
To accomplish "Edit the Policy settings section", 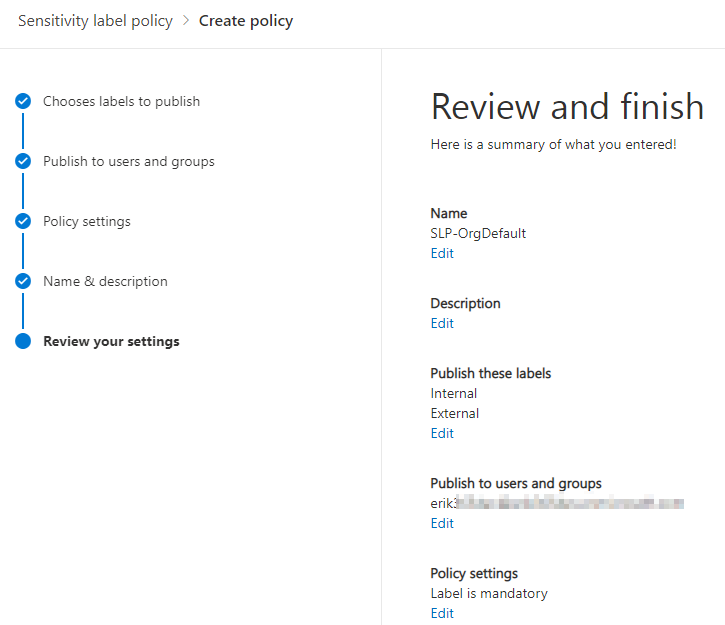I will (442, 613).
